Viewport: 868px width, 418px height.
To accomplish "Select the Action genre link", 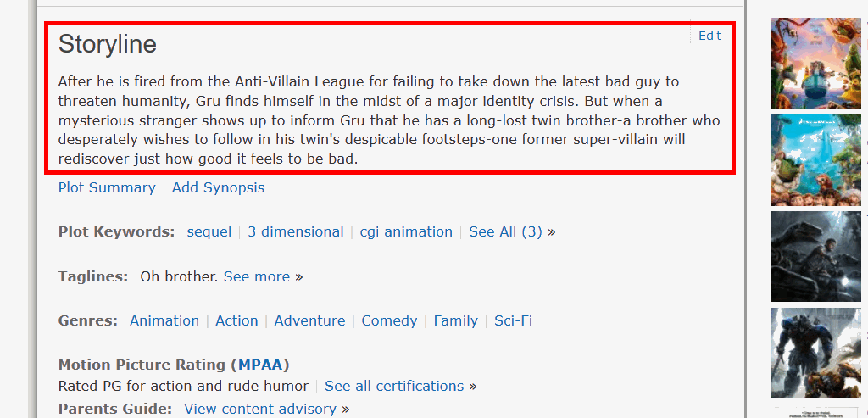I will [236, 320].
